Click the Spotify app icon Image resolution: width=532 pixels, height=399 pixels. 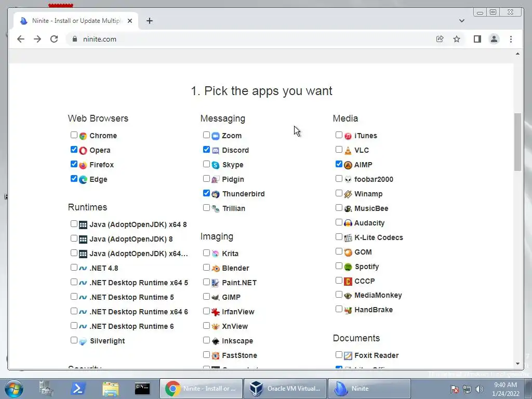point(348,267)
